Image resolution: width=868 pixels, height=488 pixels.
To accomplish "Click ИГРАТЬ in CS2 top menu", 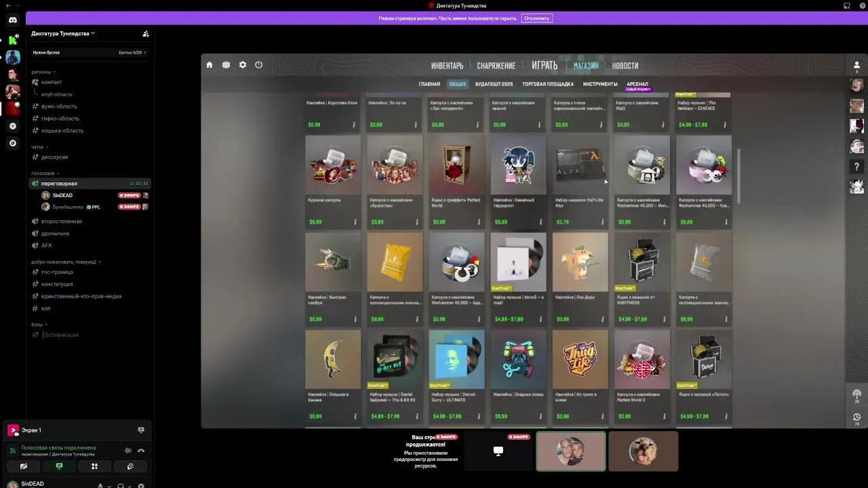I will click(x=545, y=65).
